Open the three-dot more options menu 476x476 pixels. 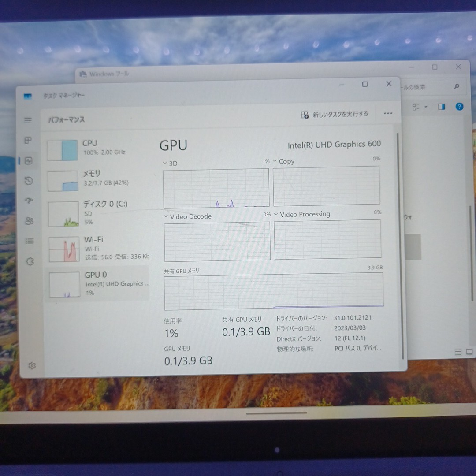coord(388,114)
